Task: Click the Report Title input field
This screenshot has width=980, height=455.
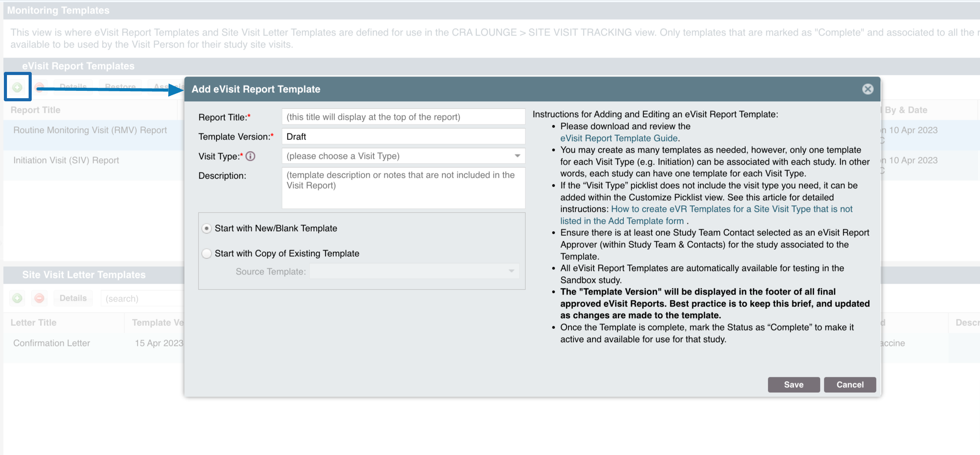Action: pos(403,117)
